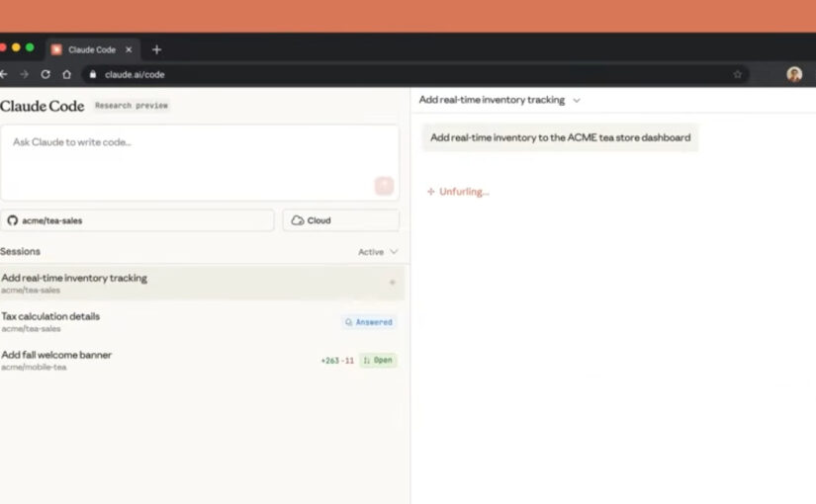Click the forward navigation arrow
Screen dimensions: 816x504
pos(24,74)
